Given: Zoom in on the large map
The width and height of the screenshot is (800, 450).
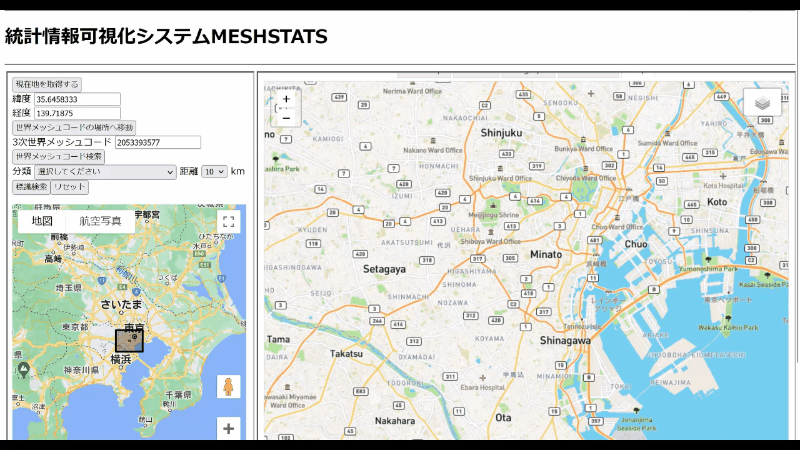Looking at the screenshot, I should click(x=286, y=99).
